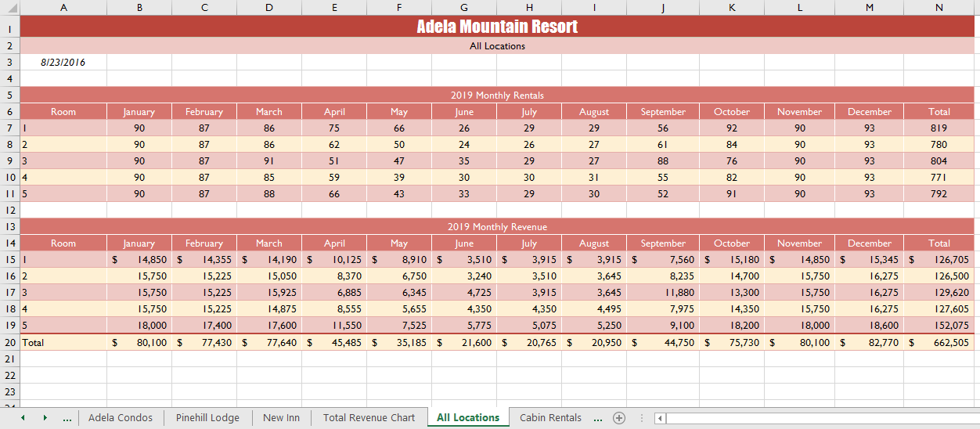Open the New Inn sheet tab
Screen dimensions: 980x429
coord(281,418)
